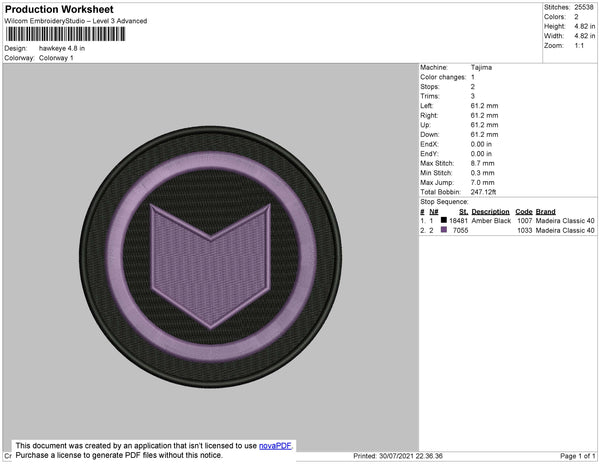Click the Left value 61.2 mm
The height and width of the screenshot is (464, 600).
(x=484, y=106)
